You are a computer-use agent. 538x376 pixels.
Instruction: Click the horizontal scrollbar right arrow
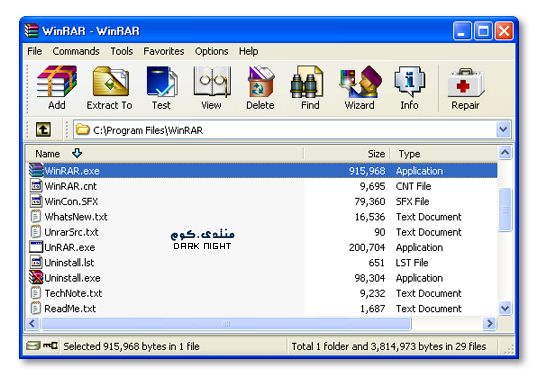490,323
